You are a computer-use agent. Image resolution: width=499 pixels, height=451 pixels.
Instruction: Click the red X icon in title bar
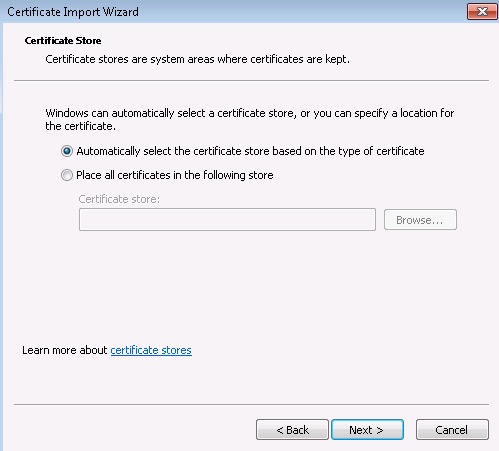(482, 12)
